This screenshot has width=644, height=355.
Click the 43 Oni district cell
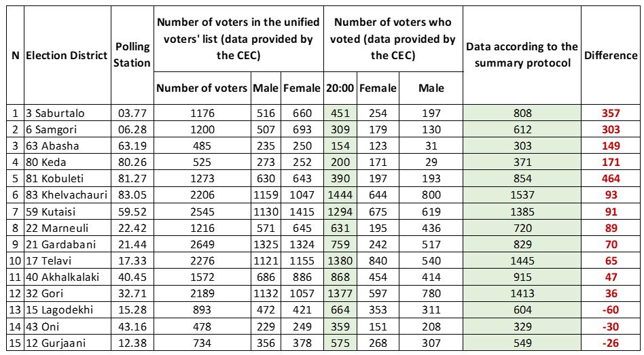coord(67,326)
